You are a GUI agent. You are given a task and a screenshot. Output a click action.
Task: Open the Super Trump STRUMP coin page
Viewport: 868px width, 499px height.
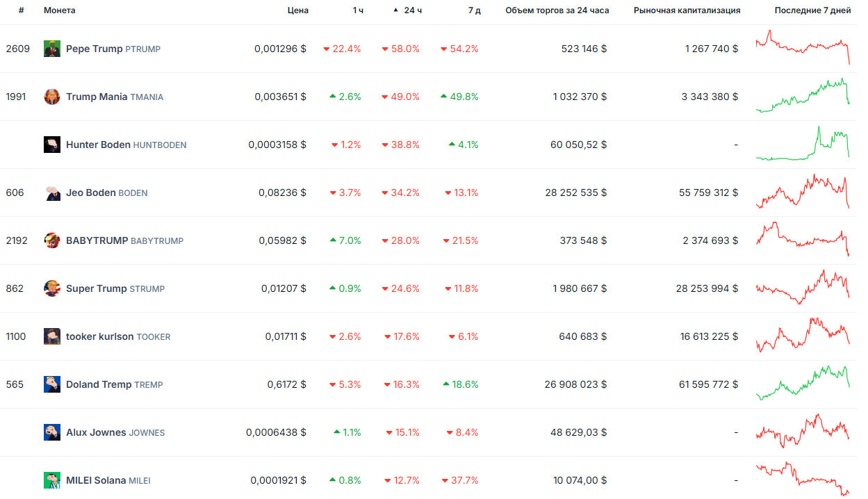[115, 288]
